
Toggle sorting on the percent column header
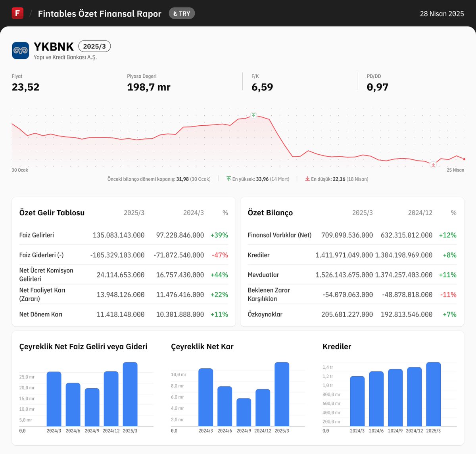(225, 213)
